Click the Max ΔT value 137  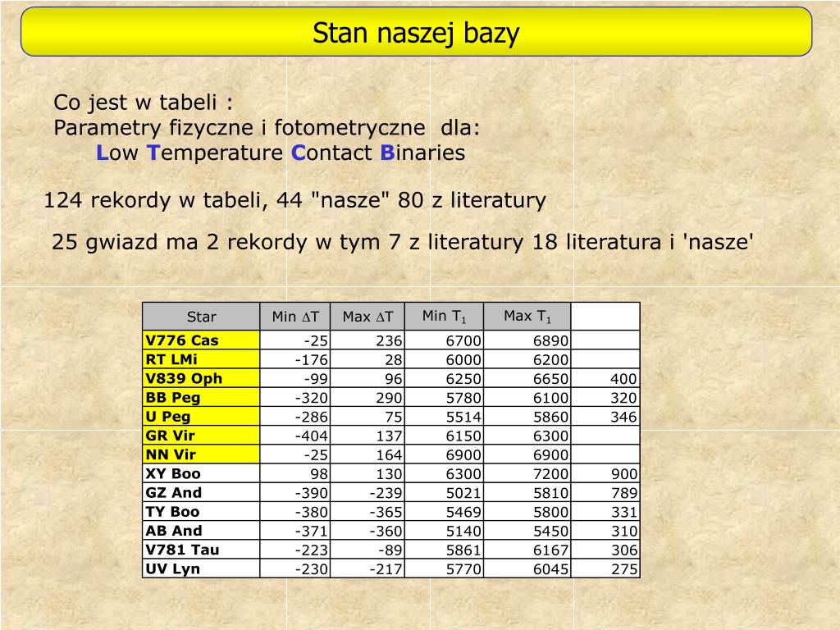click(x=388, y=436)
